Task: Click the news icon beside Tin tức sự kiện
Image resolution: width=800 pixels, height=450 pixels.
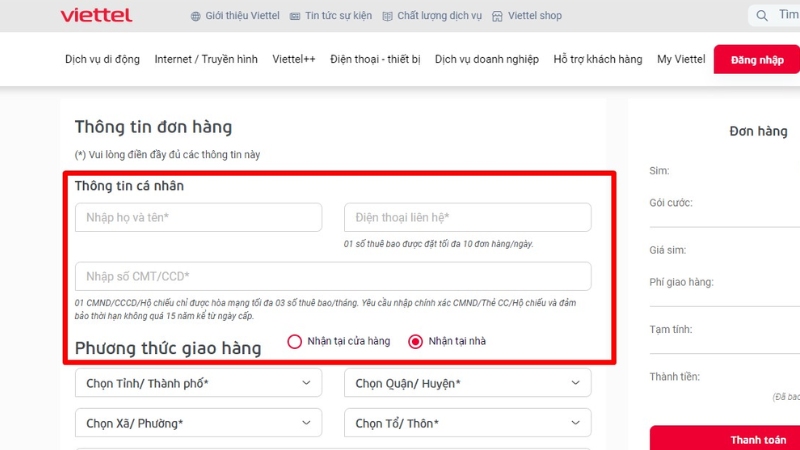Action: click(295, 16)
